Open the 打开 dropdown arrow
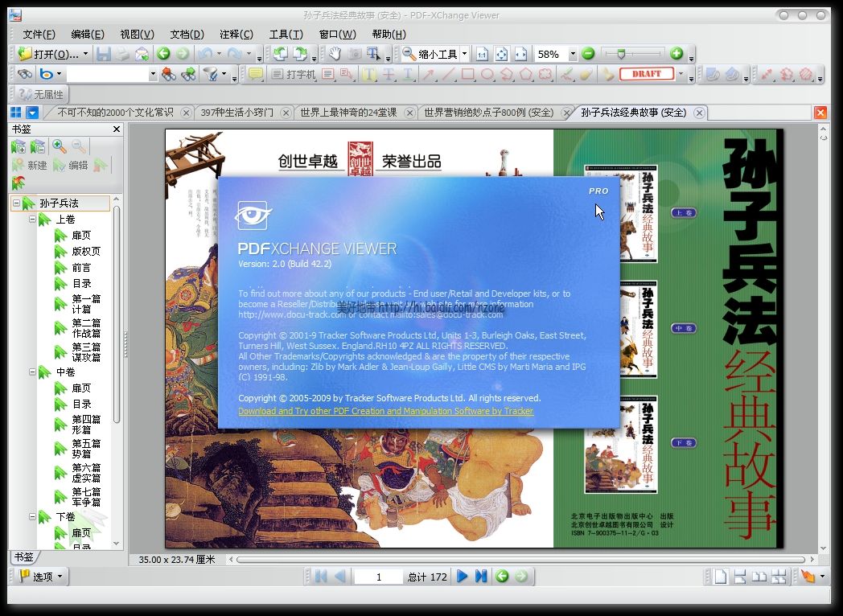Image resolution: width=843 pixels, height=616 pixels. coord(86,55)
